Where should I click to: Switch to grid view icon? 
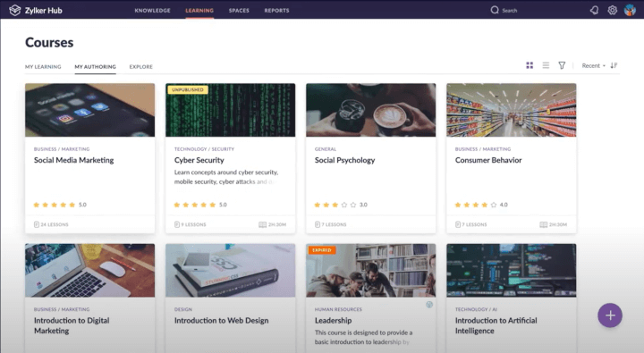tap(530, 65)
